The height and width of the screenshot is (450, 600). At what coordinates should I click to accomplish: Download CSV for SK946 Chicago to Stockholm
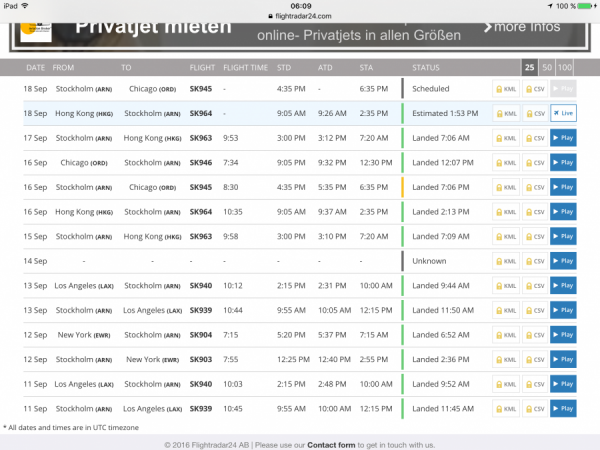click(535, 162)
